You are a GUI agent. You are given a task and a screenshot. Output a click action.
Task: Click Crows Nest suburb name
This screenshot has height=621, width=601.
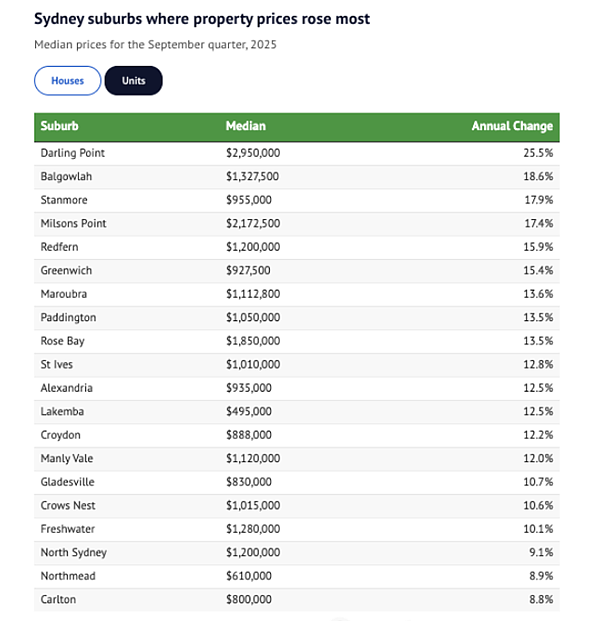(68, 506)
